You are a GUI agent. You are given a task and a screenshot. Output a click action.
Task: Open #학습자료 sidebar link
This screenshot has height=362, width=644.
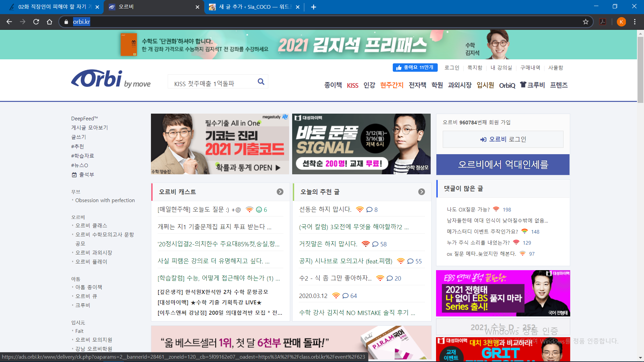(x=83, y=156)
